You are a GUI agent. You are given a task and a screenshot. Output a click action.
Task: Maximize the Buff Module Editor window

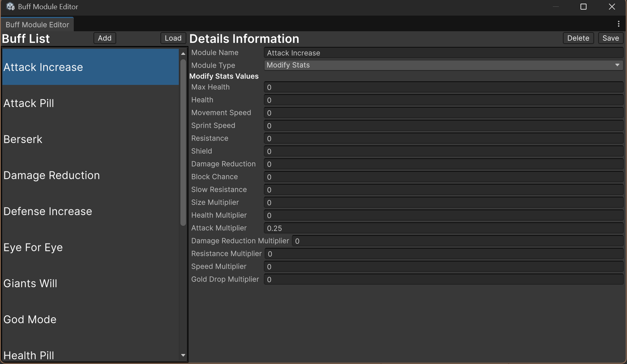583,6
